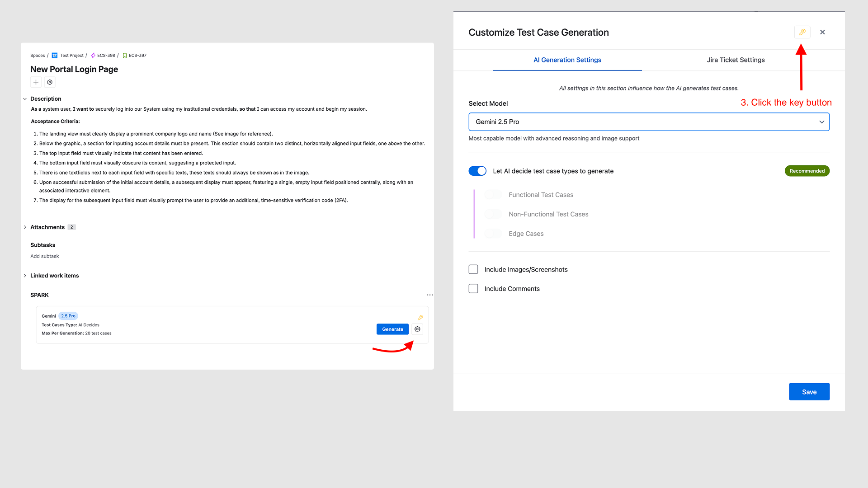Disable Let AI decide test case types
The height and width of the screenshot is (488, 868).
[x=477, y=171]
